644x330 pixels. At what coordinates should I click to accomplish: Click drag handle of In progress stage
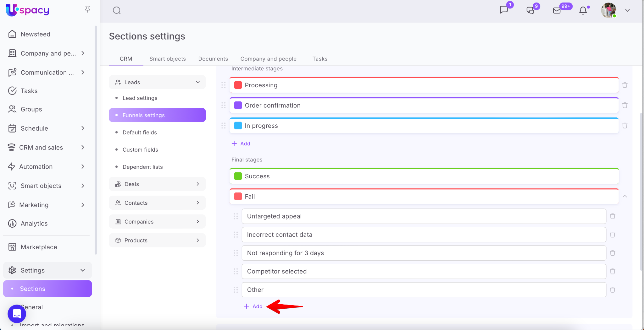pos(224,126)
